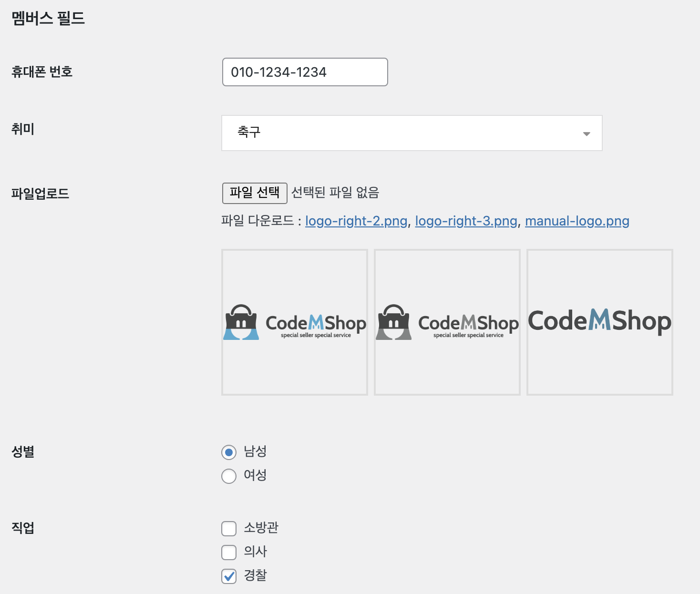Open the large CodeMShop text logo thumbnail

pyautogui.click(x=600, y=322)
